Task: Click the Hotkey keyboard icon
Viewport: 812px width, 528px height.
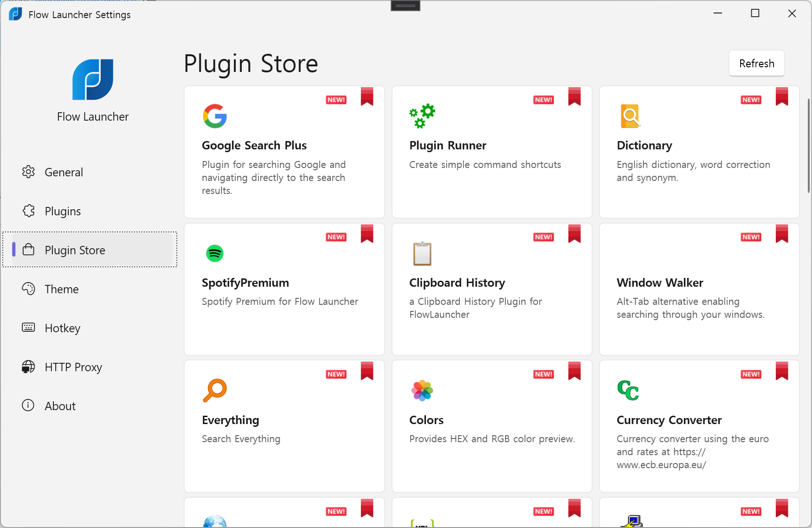Action: [x=28, y=328]
